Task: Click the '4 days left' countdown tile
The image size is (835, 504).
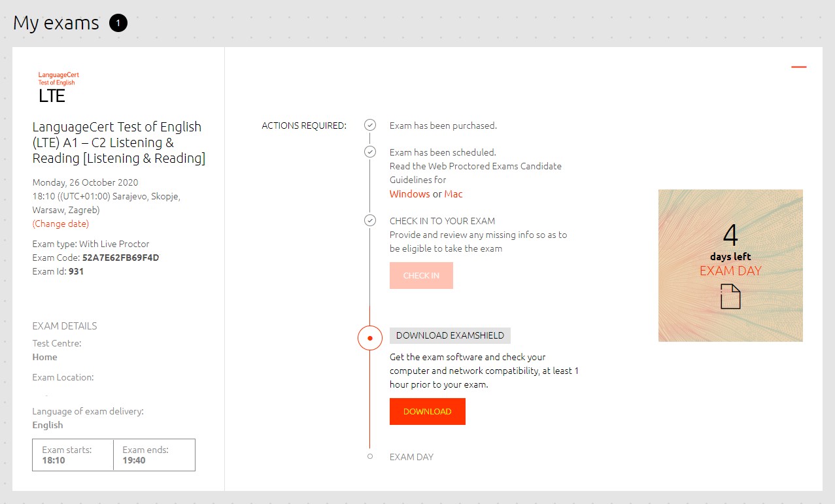Action: pos(730,265)
